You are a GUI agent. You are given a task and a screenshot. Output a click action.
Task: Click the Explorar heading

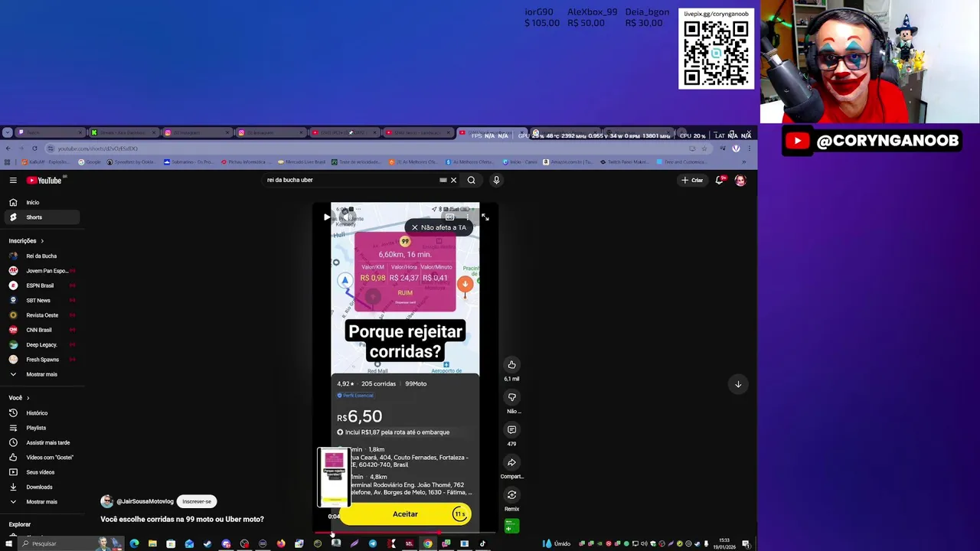[20, 525]
